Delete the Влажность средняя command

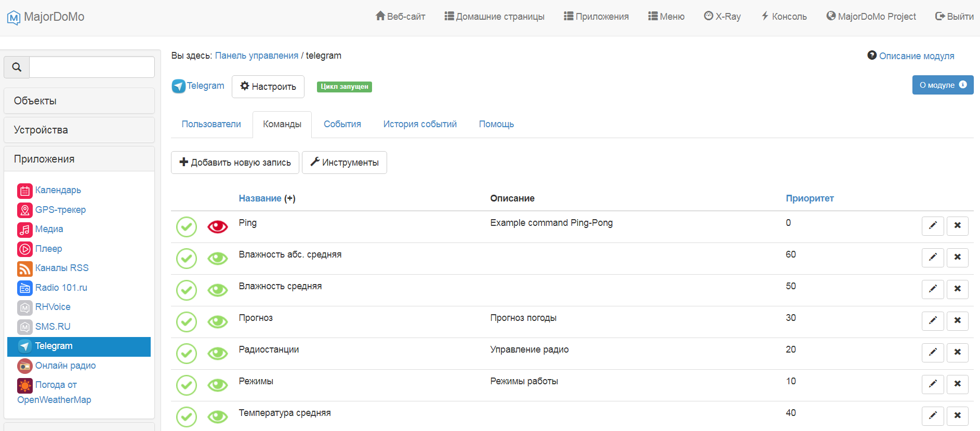pyautogui.click(x=958, y=289)
